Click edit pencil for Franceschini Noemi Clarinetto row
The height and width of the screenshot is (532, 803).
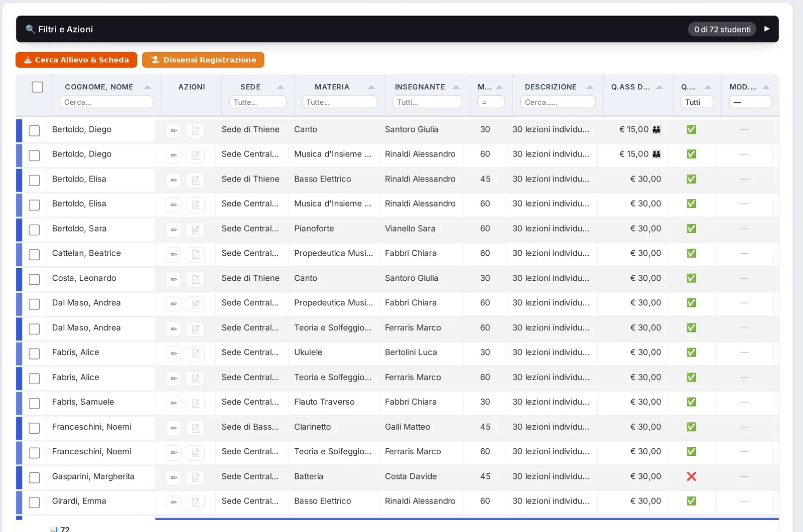pos(173,428)
